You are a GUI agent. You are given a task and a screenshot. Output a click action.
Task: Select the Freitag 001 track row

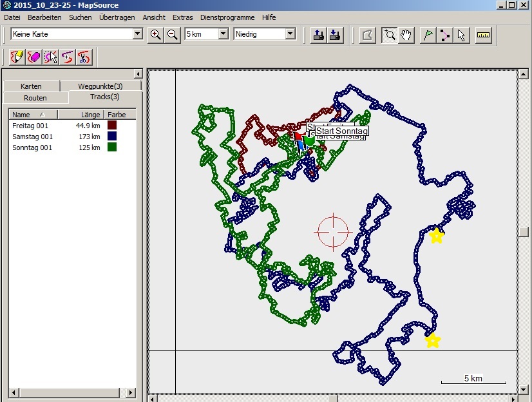[x=72, y=126]
